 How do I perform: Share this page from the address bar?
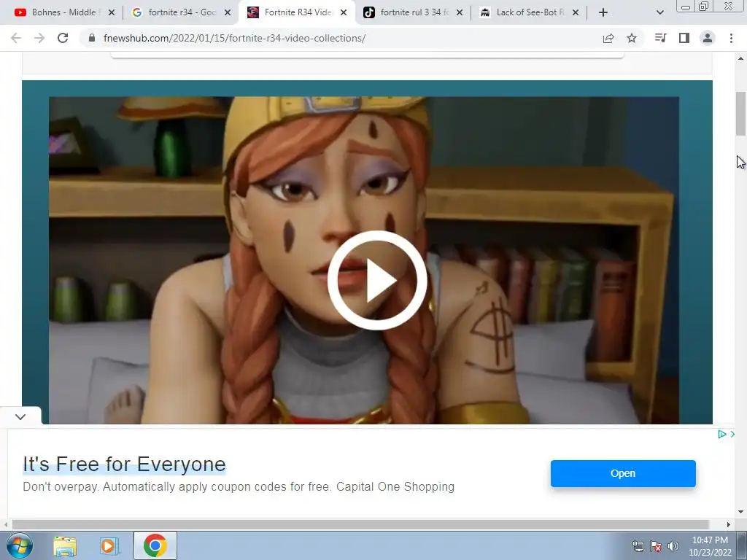coord(608,38)
